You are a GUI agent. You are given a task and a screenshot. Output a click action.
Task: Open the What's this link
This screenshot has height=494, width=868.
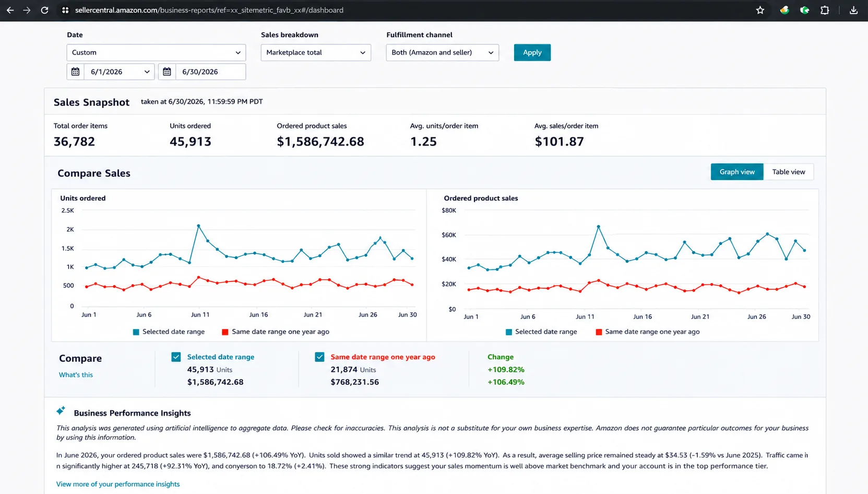(76, 375)
